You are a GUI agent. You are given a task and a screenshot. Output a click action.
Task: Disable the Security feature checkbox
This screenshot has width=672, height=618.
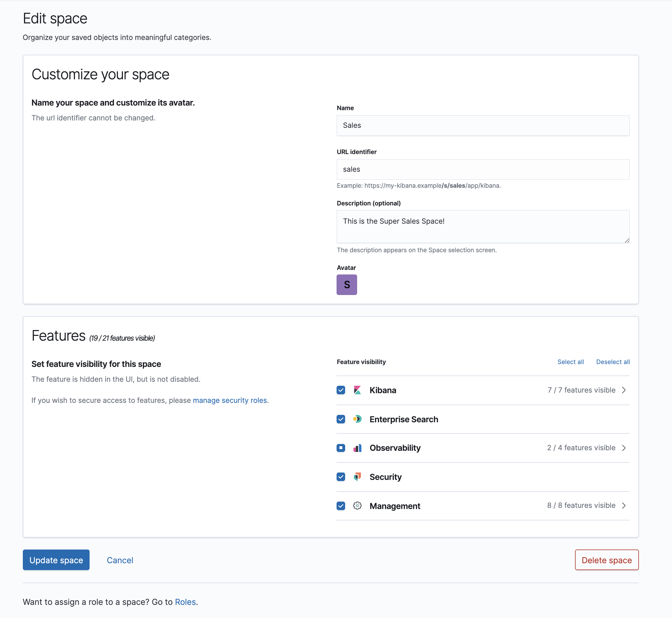[x=341, y=476]
